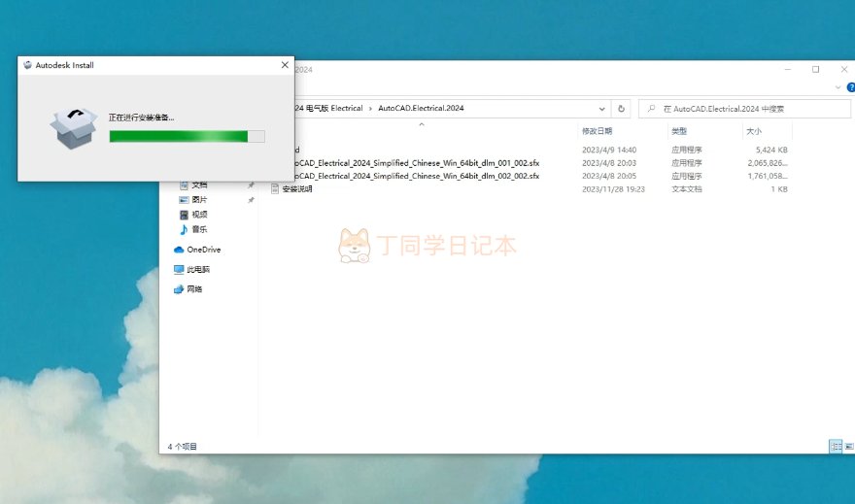
Task: Click the 文本文档 type cell
Action: tap(687, 189)
